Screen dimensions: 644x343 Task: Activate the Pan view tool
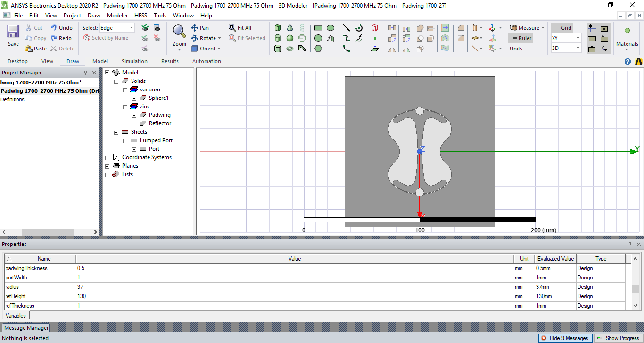(200, 28)
